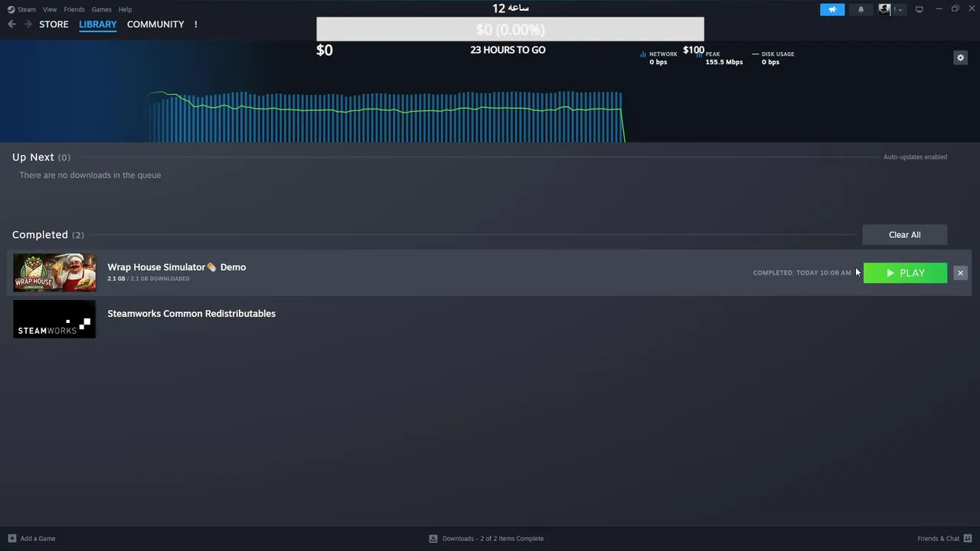Click the Disk Usage indicator
This screenshot has width=980, height=551.
[x=773, y=58]
